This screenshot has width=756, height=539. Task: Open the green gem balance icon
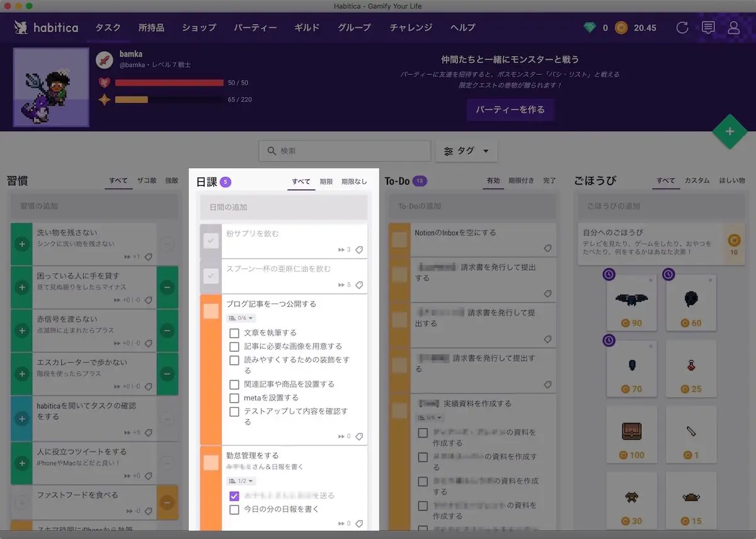click(590, 28)
